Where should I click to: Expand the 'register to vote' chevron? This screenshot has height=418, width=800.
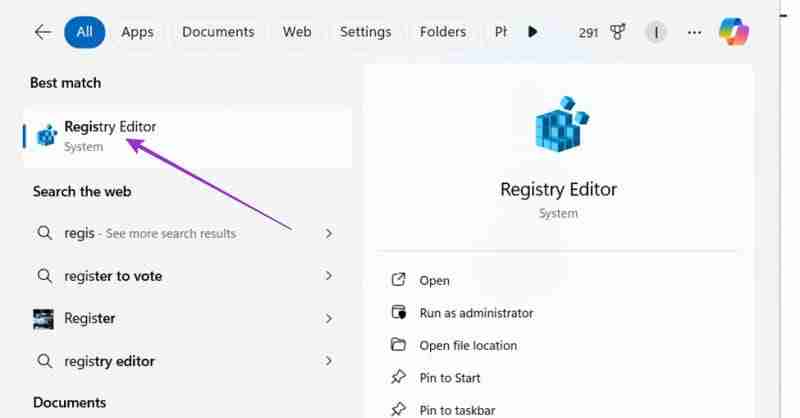(329, 276)
